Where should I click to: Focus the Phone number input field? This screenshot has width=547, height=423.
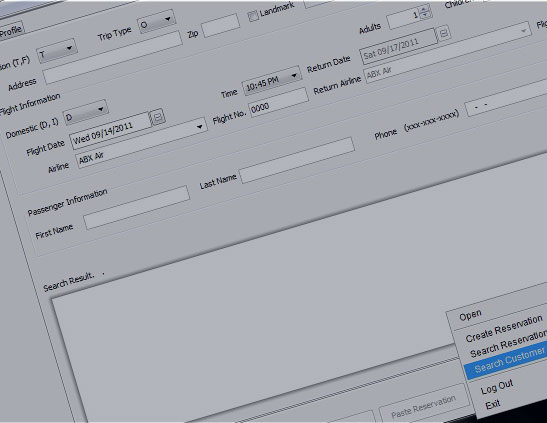click(x=507, y=98)
